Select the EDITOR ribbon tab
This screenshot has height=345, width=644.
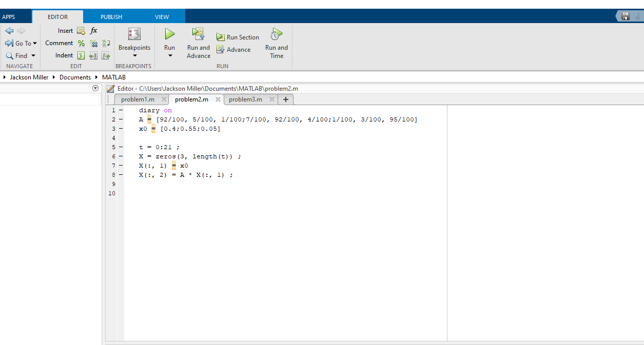[x=57, y=17]
